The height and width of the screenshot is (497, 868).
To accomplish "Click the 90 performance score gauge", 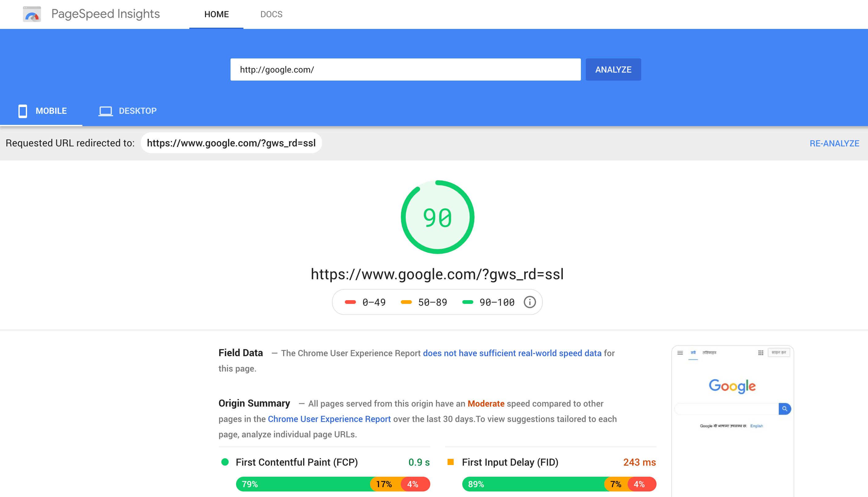I will 437,217.
